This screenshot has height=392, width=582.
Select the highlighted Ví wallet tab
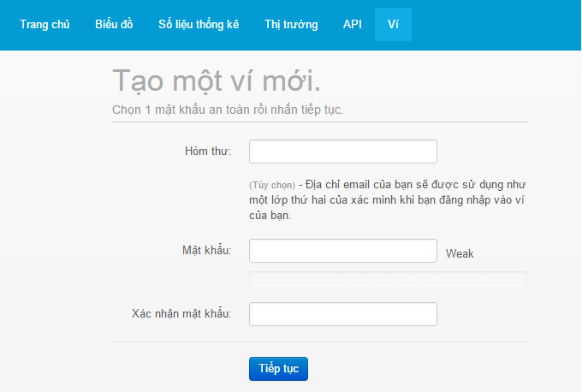[393, 24]
